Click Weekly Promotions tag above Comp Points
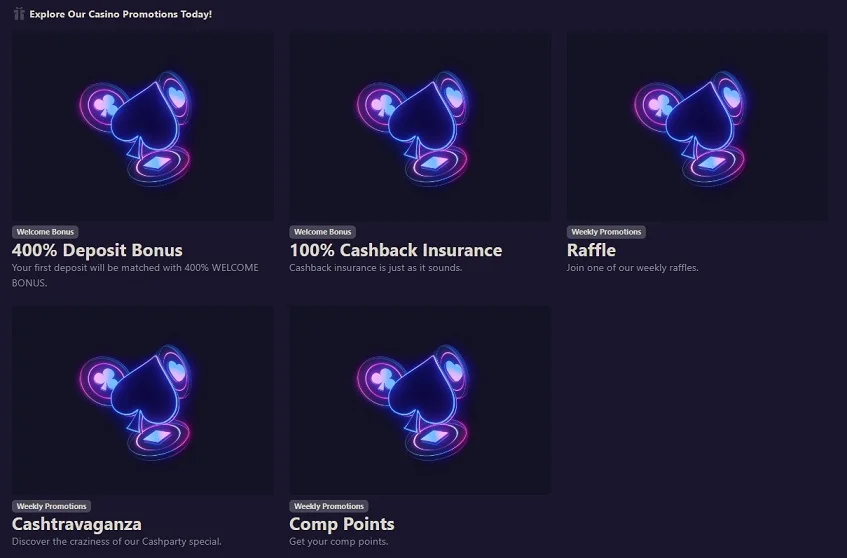Screen dimensions: 847x558 pos(329,506)
